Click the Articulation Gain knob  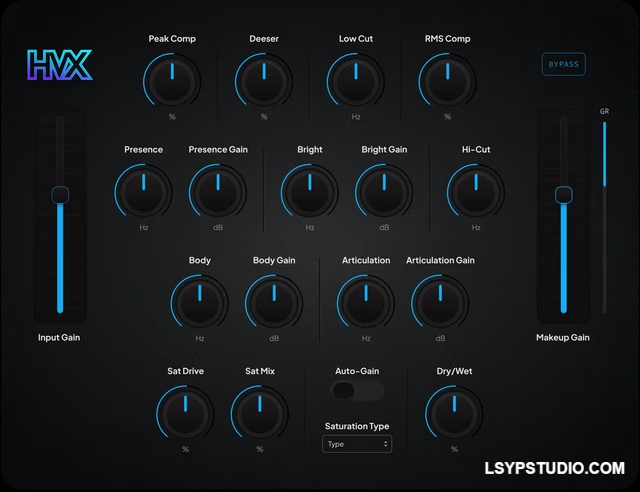440,303
